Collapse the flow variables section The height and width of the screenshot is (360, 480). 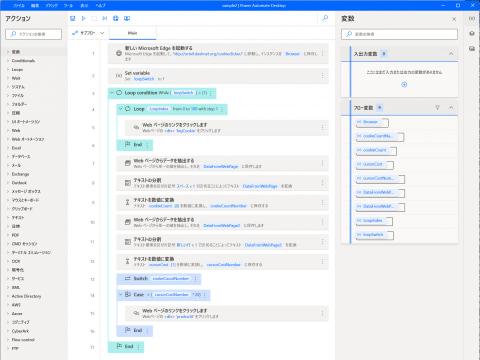[x=451, y=108]
